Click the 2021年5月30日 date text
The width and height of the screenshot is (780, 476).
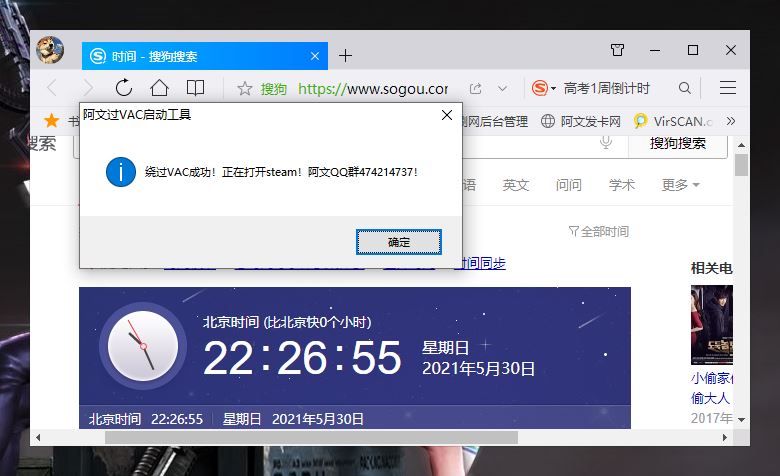479,369
